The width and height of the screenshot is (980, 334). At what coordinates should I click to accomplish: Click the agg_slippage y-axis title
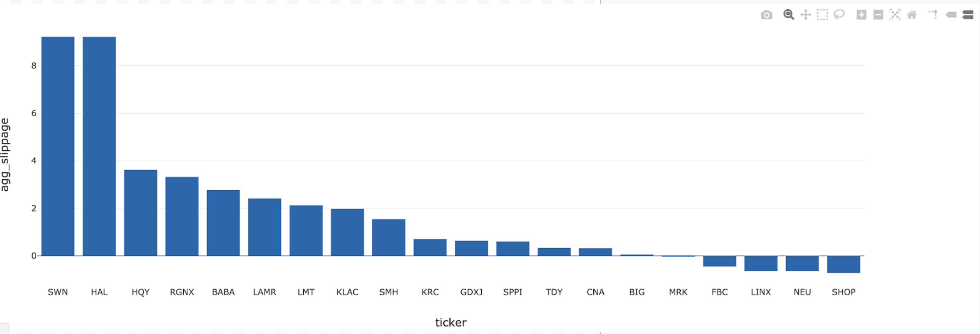pyautogui.click(x=5, y=154)
